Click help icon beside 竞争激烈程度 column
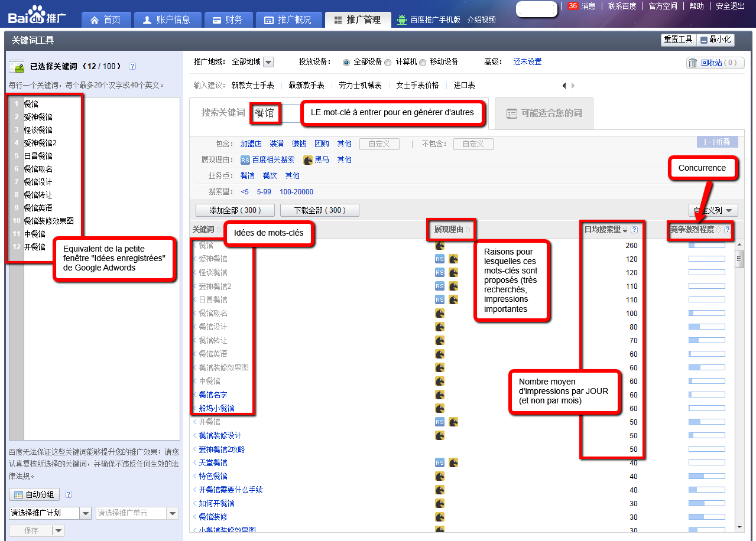The height and width of the screenshot is (541, 756). [x=728, y=230]
